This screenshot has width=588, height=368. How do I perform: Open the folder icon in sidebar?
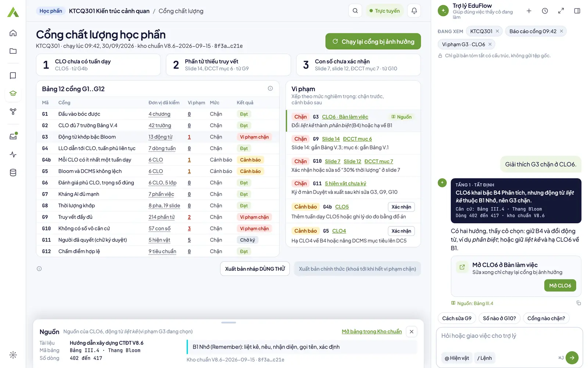tap(13, 51)
